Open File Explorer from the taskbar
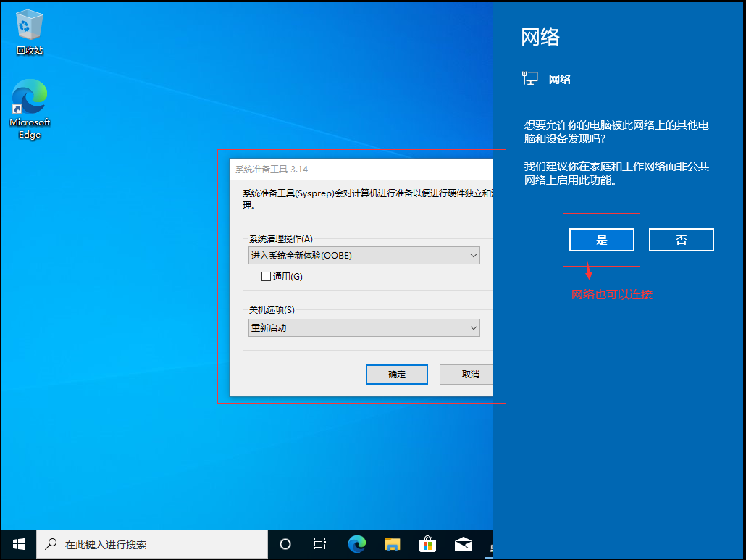 coord(392,544)
